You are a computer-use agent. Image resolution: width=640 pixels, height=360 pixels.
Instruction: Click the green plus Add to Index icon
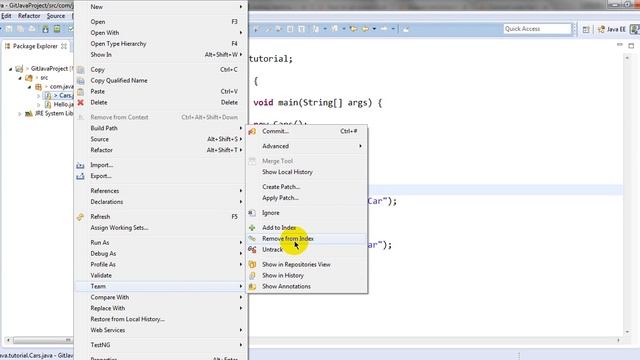(252, 228)
